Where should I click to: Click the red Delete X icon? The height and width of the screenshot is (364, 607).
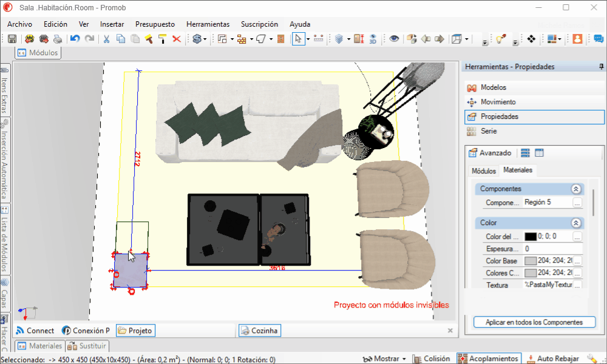[177, 39]
